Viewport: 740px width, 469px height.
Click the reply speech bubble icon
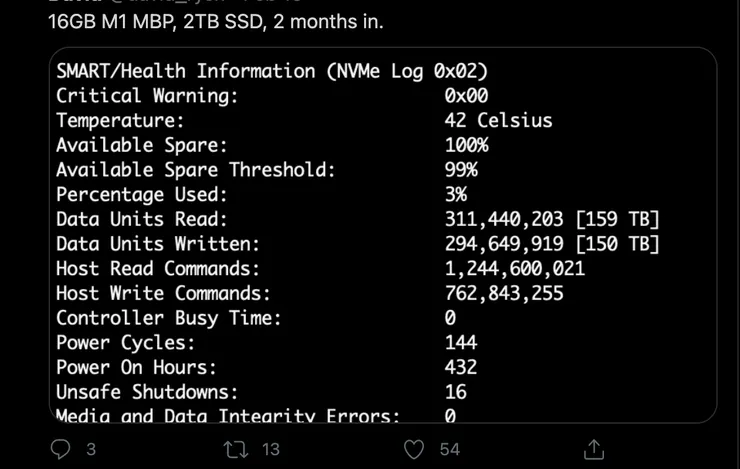click(x=60, y=449)
